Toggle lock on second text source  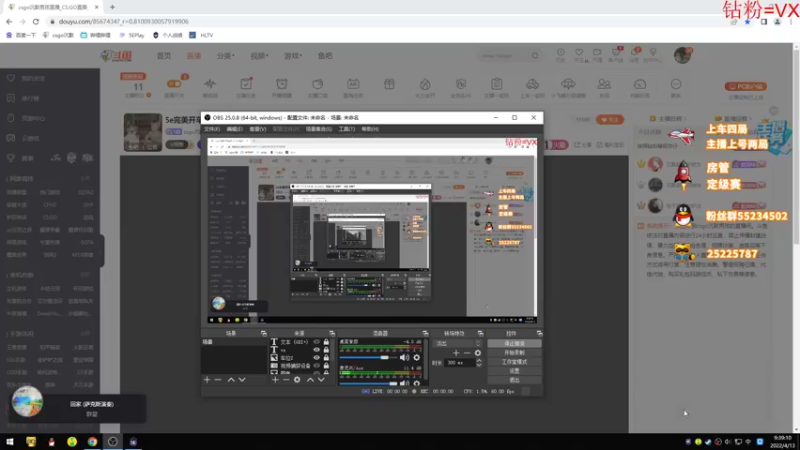pyautogui.click(x=326, y=350)
